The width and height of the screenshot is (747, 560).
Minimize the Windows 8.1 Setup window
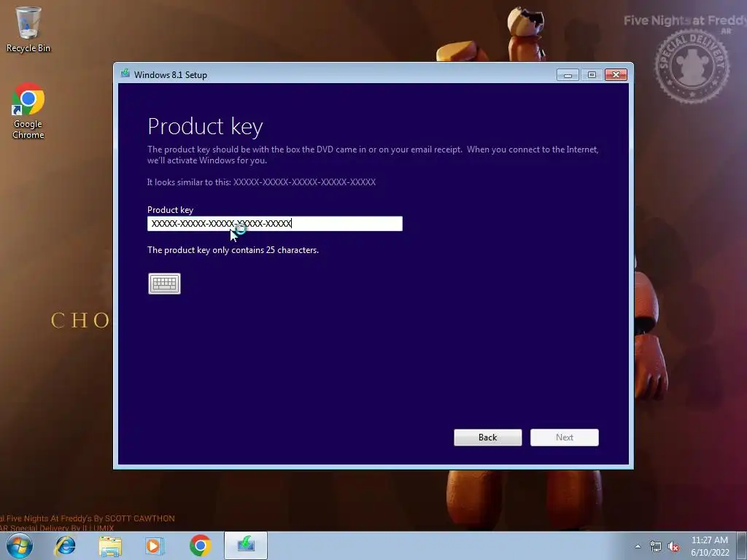[x=568, y=75]
